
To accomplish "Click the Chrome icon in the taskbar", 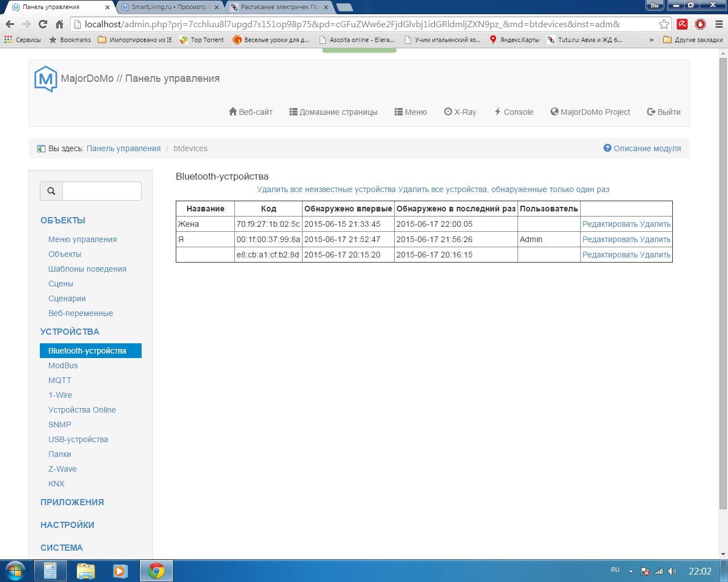I will pyautogui.click(x=156, y=571).
